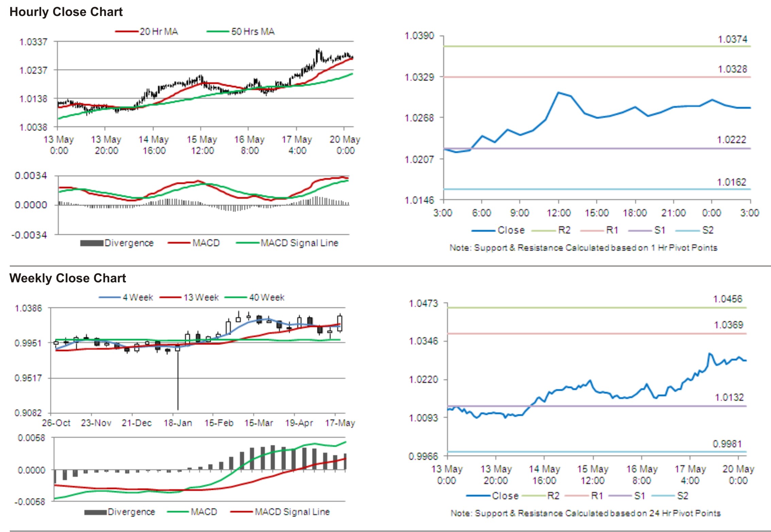Click the "Weekly Close Chart" heading
Image resolution: width=771 pixels, height=532 pixels.
[68, 278]
